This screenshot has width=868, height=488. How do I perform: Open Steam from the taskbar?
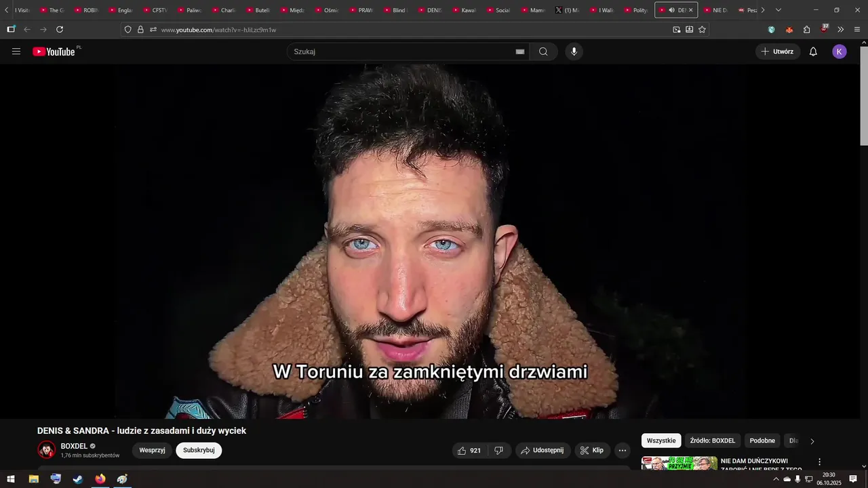[x=78, y=479]
